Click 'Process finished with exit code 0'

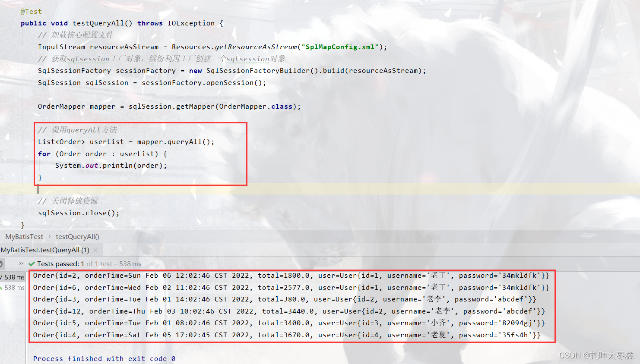[x=104, y=359]
